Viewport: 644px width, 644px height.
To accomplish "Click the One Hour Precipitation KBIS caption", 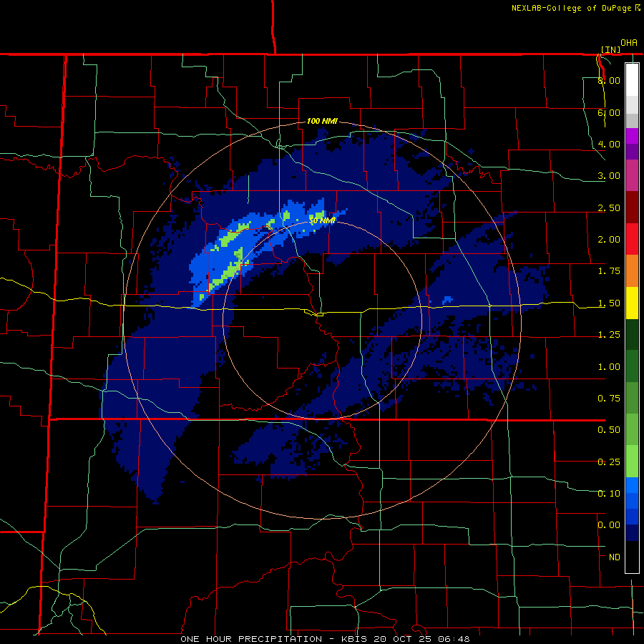I will (x=325, y=639).
